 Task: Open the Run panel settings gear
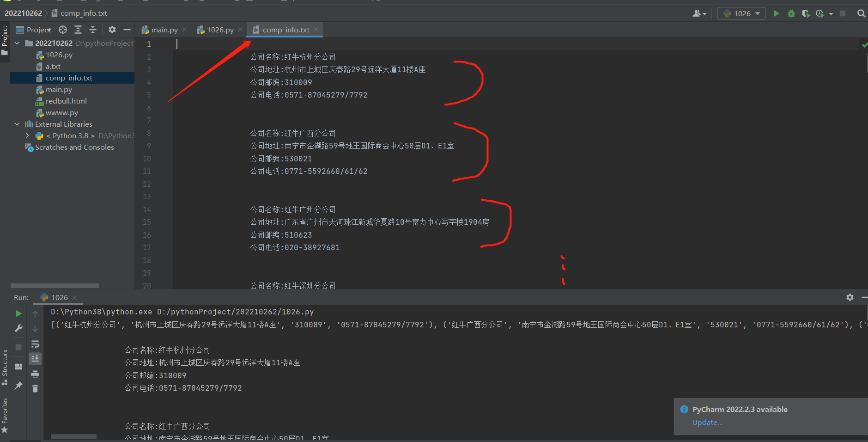coord(850,297)
